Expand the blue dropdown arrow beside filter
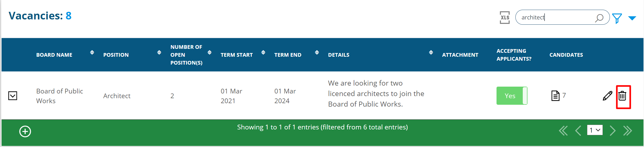 click(632, 18)
